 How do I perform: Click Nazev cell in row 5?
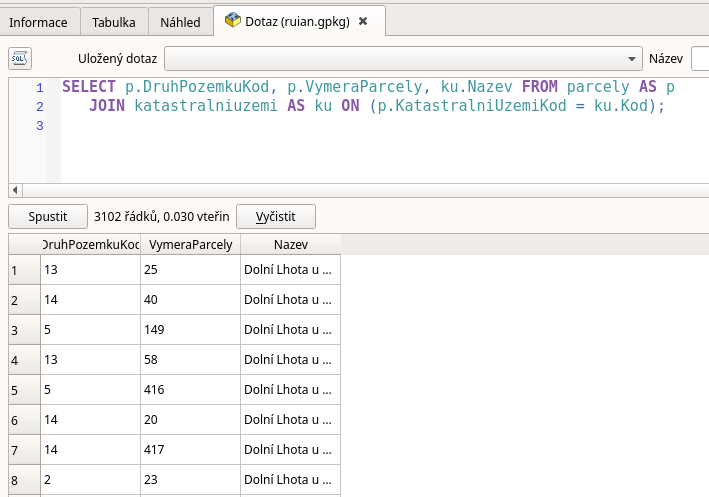pos(290,390)
